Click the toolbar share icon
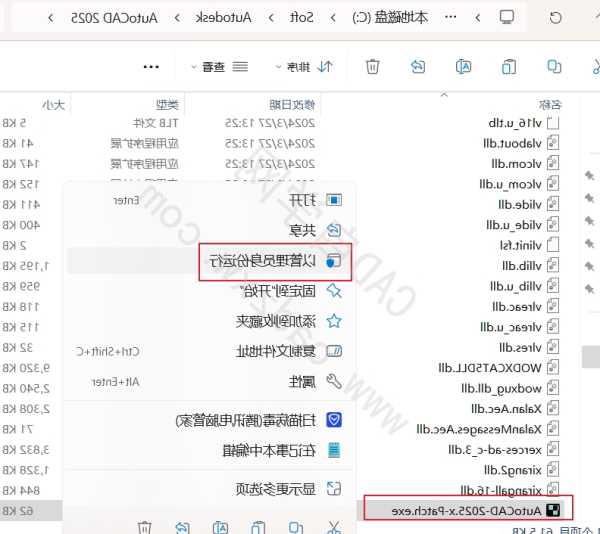This screenshot has height=534, width=600. pyautogui.click(x=418, y=67)
